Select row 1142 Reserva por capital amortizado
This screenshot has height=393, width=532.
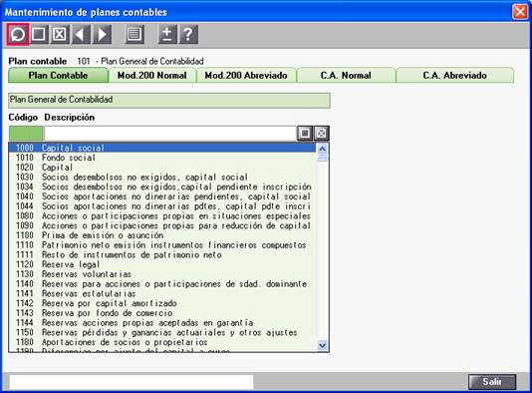point(162,303)
